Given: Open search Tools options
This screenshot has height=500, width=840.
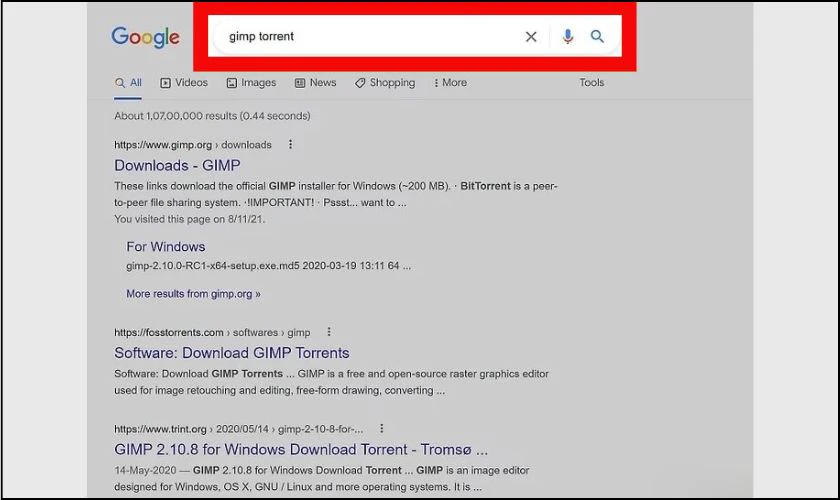Looking at the screenshot, I should coord(591,83).
